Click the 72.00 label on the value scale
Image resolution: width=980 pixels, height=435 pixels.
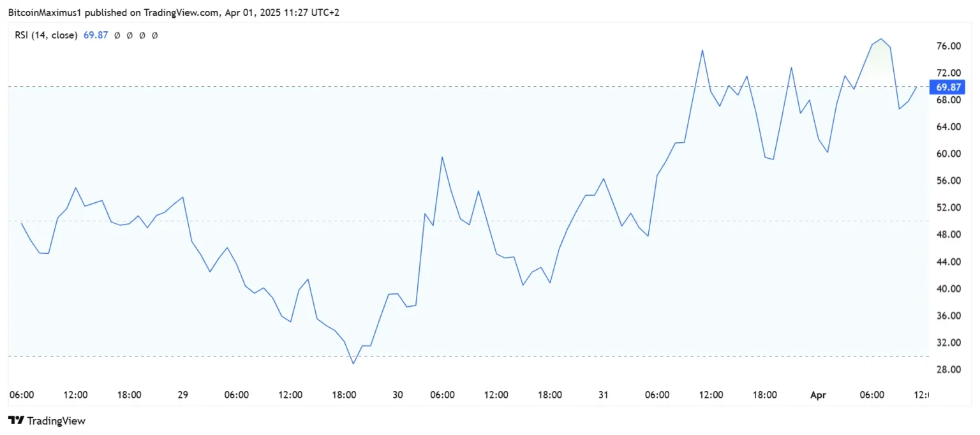(x=949, y=73)
